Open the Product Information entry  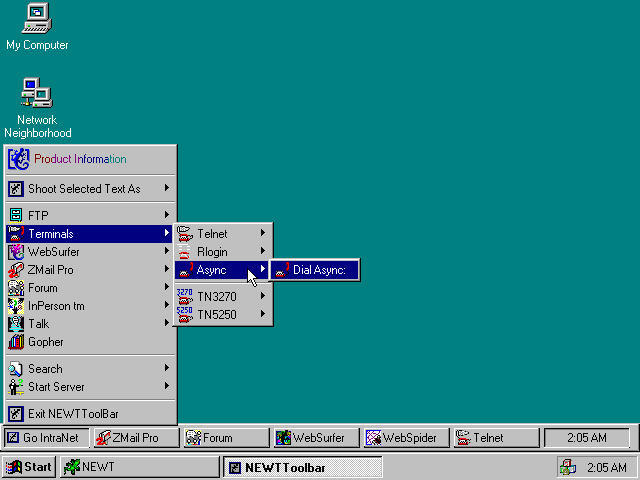pyautogui.click(x=90, y=159)
